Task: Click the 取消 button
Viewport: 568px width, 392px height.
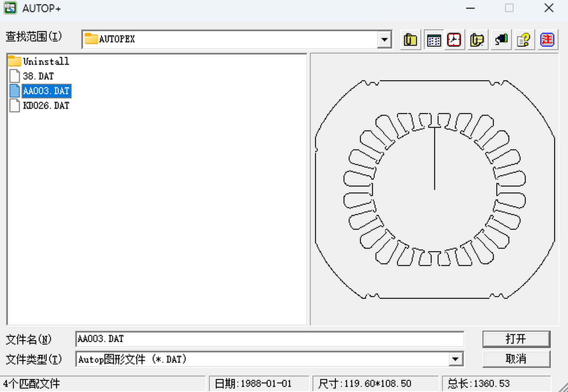Action: [x=516, y=359]
